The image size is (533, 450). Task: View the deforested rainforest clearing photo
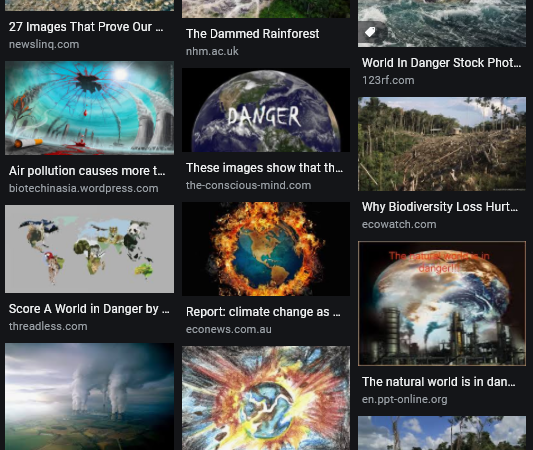coord(442,144)
